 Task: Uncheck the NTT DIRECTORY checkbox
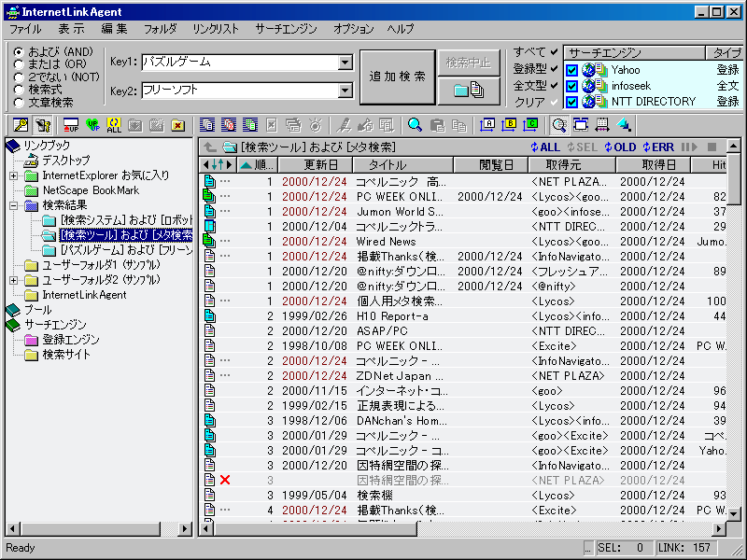[x=571, y=102]
